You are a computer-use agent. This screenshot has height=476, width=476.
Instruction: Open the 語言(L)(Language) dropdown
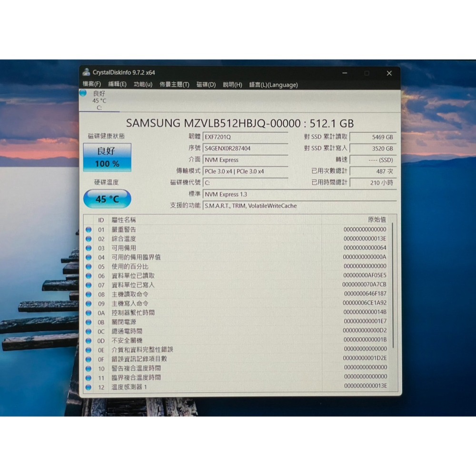tap(275, 84)
